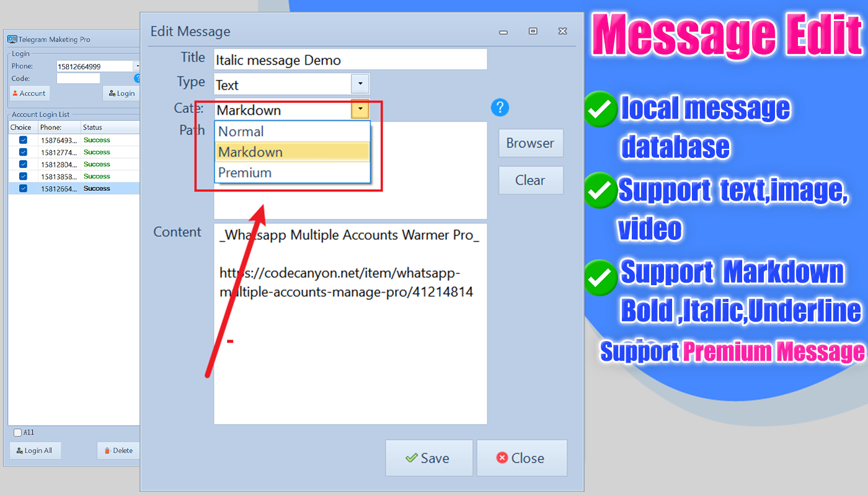Minimize the Edit Message dialog
The width and height of the screenshot is (868, 496).
point(503,32)
